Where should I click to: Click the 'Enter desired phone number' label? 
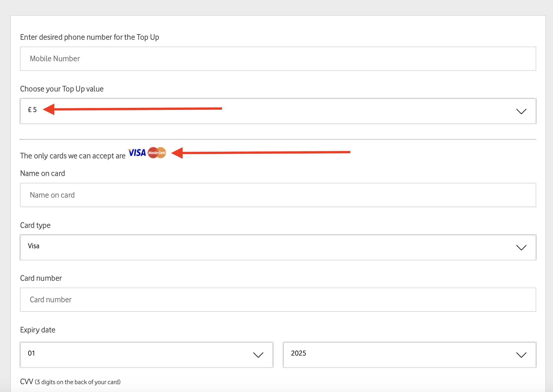pos(90,37)
